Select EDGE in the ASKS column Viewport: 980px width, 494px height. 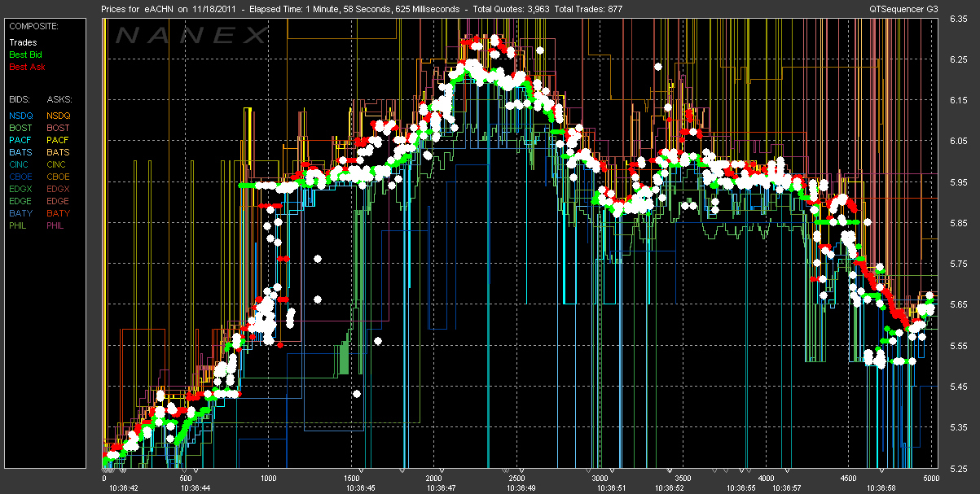(x=59, y=201)
